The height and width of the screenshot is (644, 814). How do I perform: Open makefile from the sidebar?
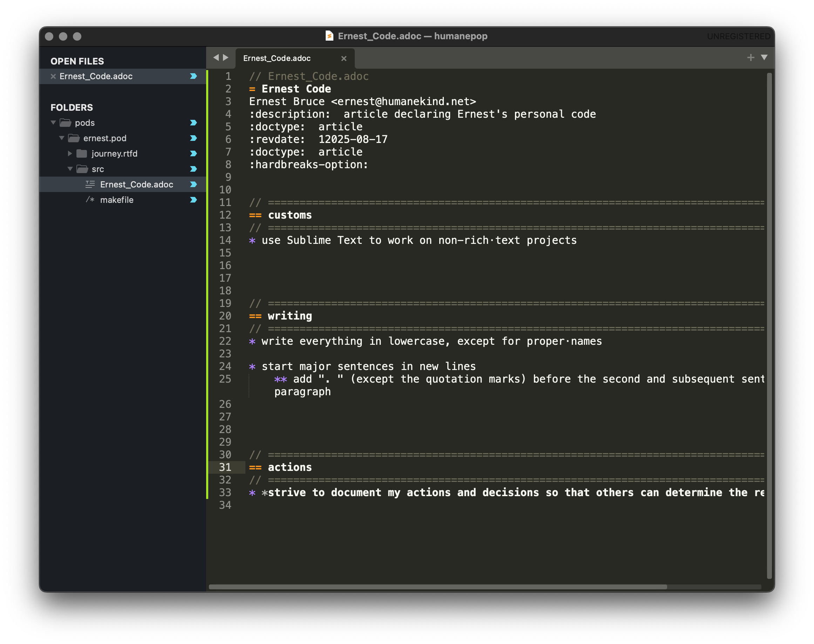[116, 200]
